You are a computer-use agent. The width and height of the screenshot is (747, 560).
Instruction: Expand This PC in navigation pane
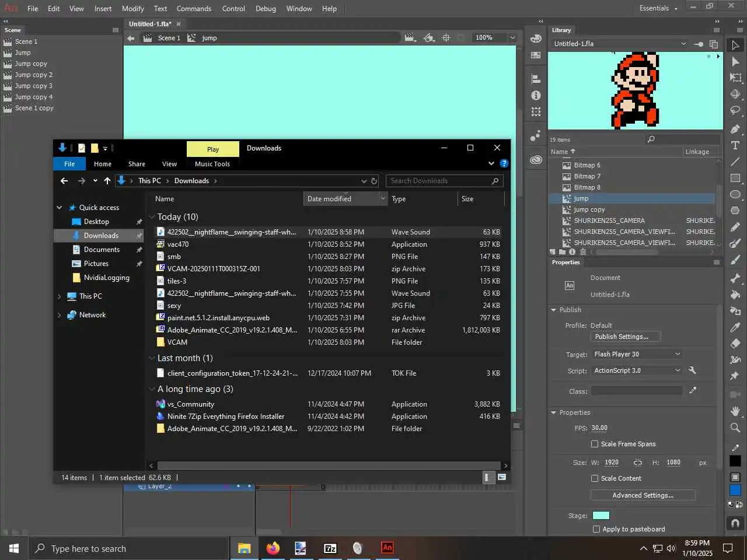click(59, 296)
